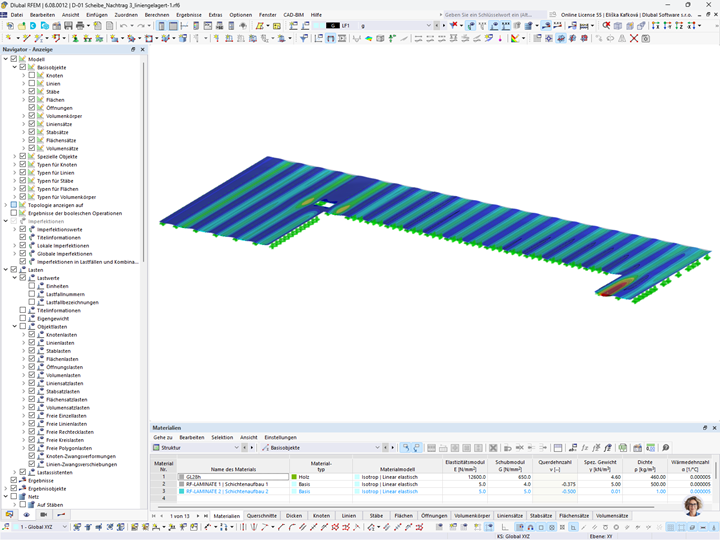This screenshot has width=720, height=540.
Task: Click Gehe zu in Materialien panel
Action: pos(163,438)
